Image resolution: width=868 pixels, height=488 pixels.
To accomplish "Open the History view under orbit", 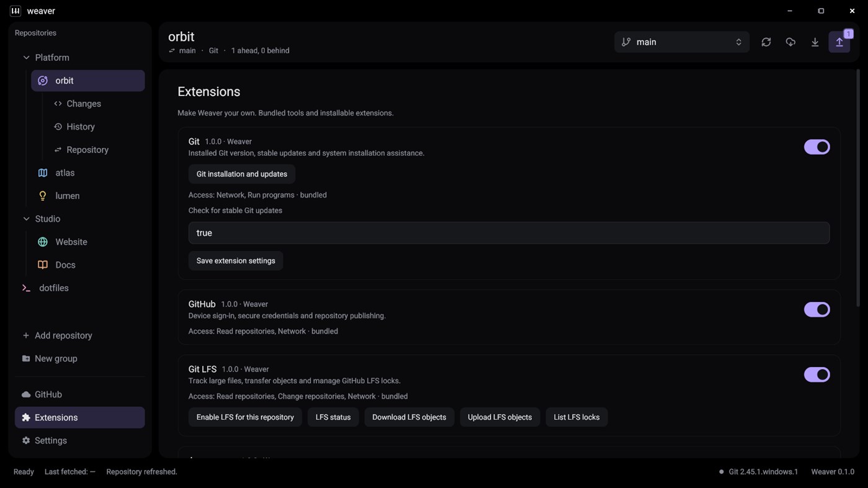I will (96, 126).
